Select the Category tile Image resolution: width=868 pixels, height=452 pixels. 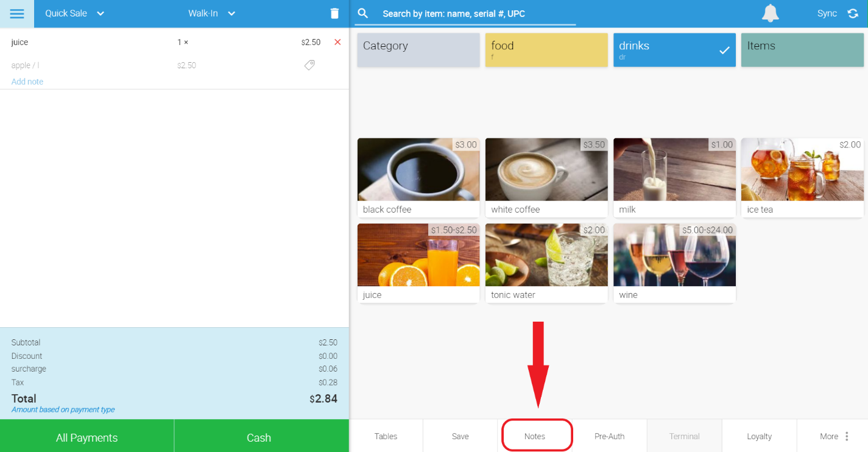[418, 50]
